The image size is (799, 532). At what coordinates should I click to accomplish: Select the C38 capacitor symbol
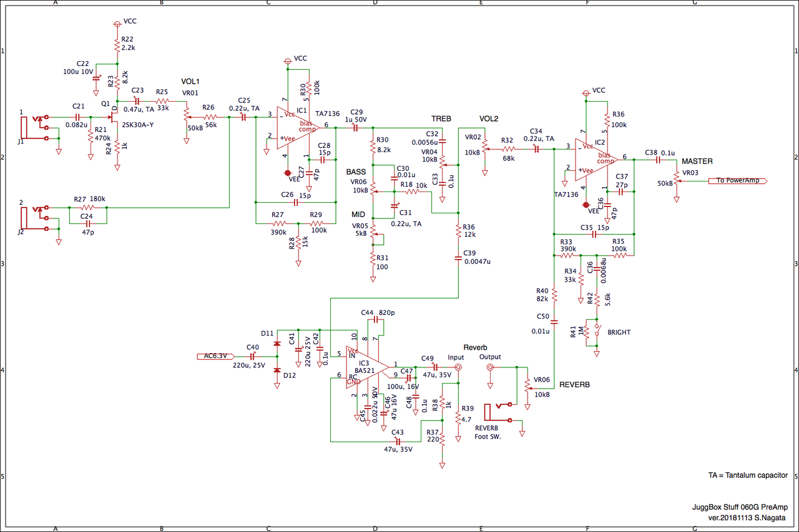pos(658,160)
